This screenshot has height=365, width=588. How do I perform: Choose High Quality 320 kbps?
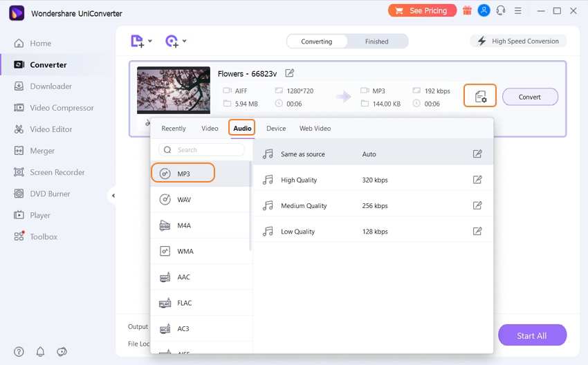(373, 180)
